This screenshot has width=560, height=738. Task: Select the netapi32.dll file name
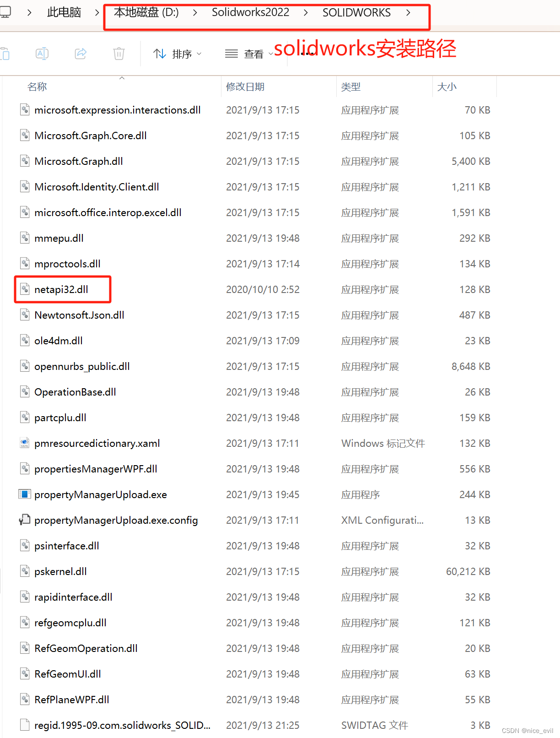coord(61,289)
